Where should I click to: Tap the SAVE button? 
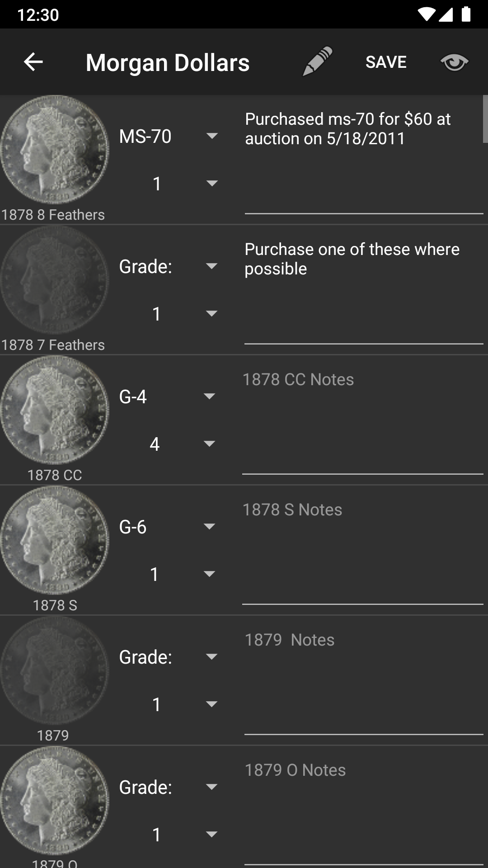(385, 62)
